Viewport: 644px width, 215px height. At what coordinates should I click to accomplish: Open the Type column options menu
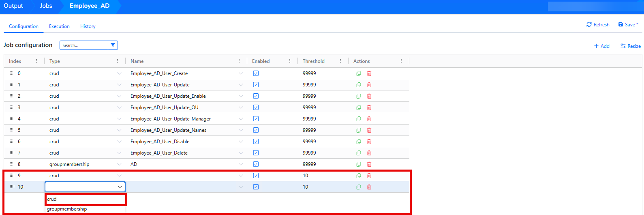pyautogui.click(x=118, y=61)
